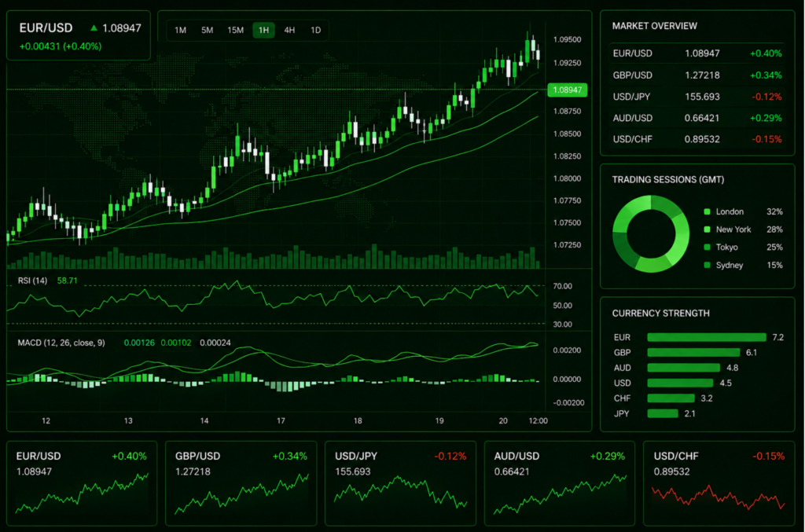Click the JPY currency strength bar
This screenshot has height=532, width=805.
click(663, 413)
